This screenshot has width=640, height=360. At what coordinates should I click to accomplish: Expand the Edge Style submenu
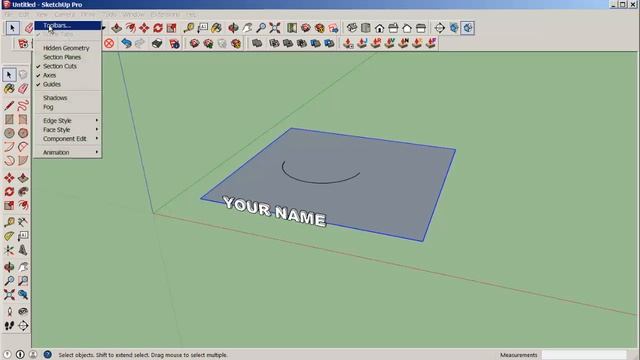click(67, 121)
